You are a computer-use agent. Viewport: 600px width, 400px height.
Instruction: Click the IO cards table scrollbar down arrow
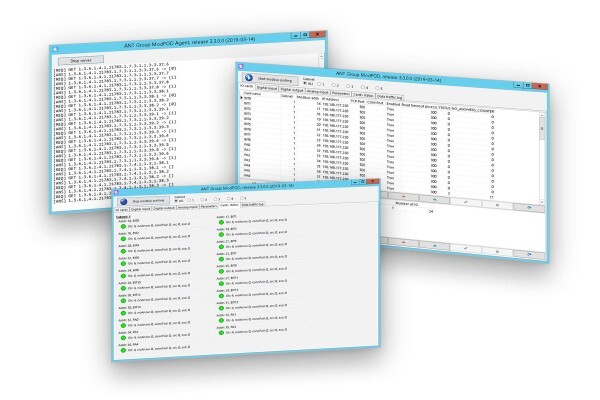point(541,202)
